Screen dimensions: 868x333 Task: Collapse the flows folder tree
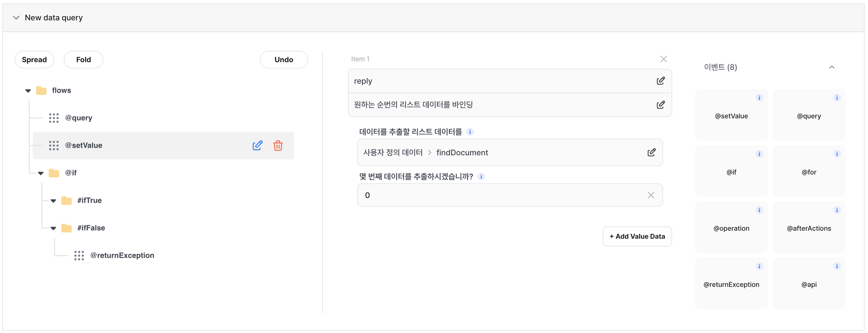[28, 91]
